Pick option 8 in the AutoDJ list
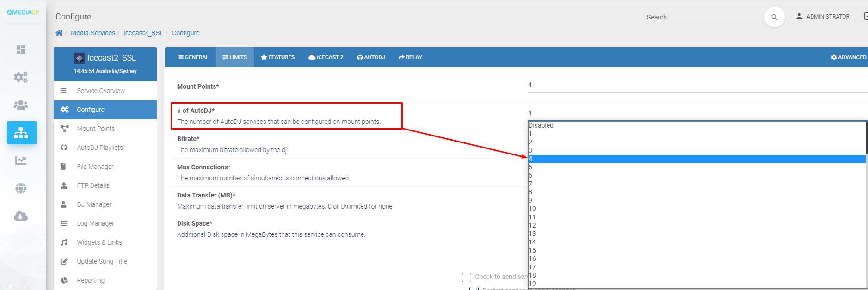The height and width of the screenshot is (290, 868). tap(697, 192)
